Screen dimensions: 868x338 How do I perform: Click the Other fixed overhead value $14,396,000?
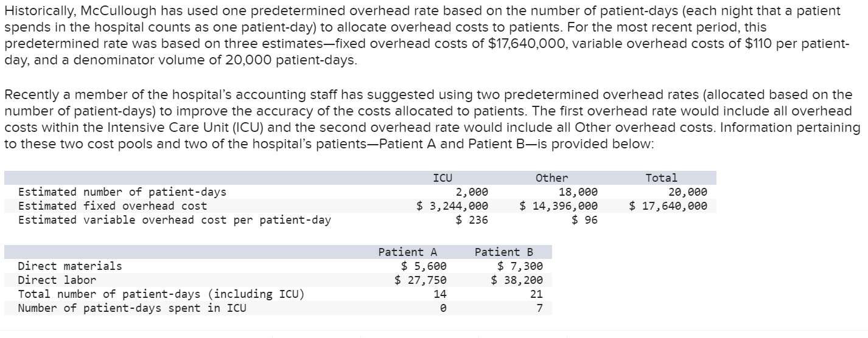[559, 206]
